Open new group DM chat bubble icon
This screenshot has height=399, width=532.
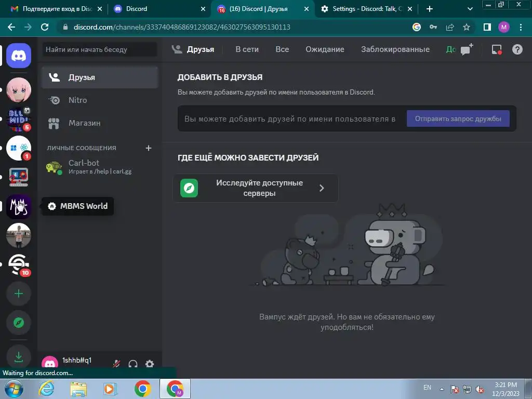coord(467,49)
